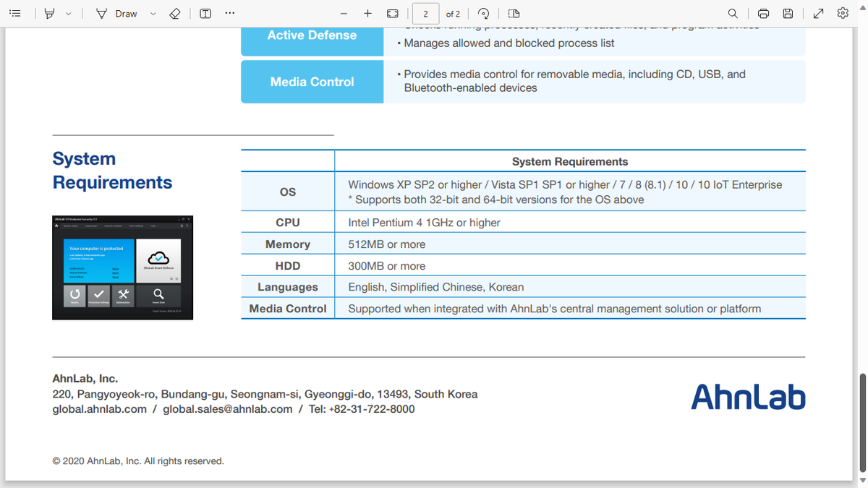
Task: Open the PDF settings gear
Action: point(842,13)
